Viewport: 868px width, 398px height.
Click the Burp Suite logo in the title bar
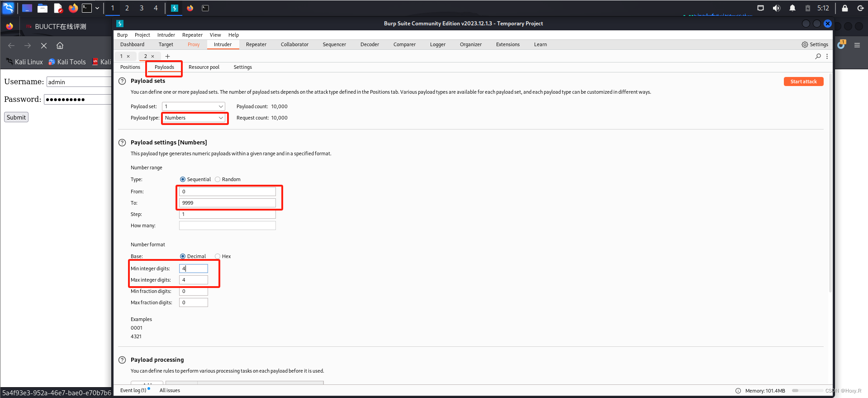click(x=120, y=24)
